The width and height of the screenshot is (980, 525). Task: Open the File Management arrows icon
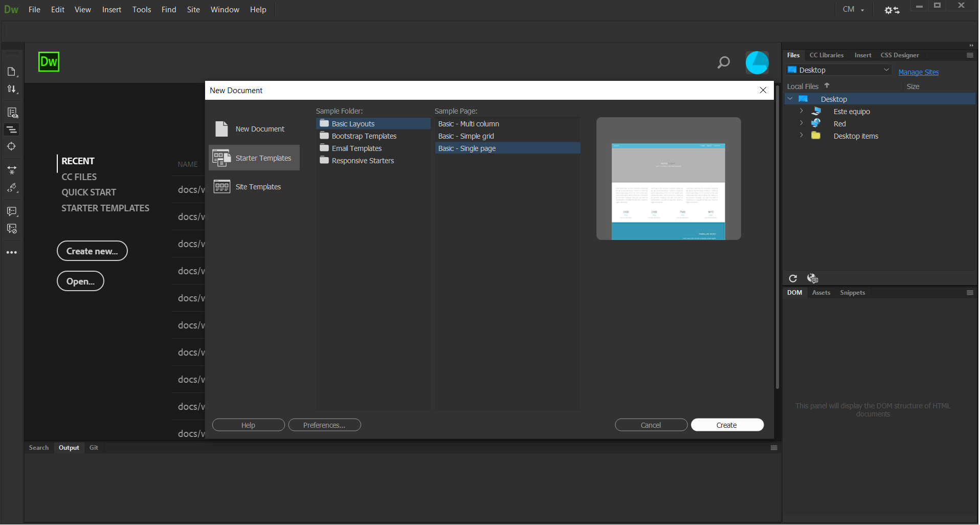pyautogui.click(x=12, y=89)
